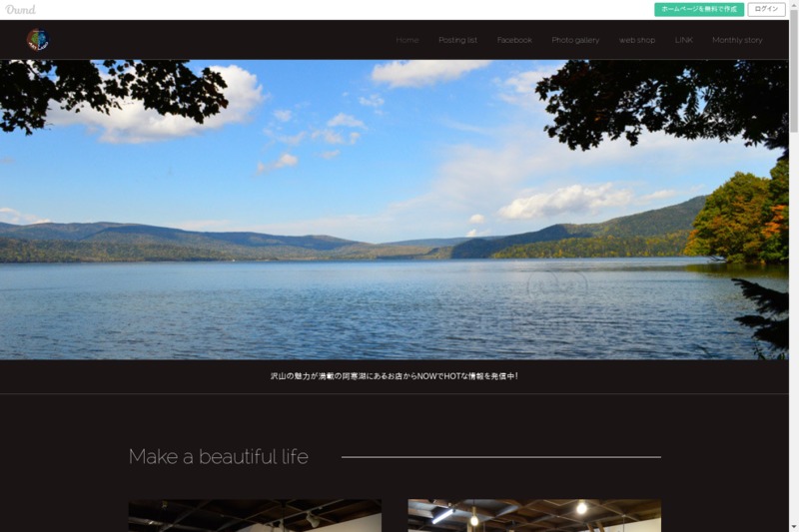Click the green ホームページを無料で作成 button
This screenshot has height=532, width=799.
click(x=699, y=9)
